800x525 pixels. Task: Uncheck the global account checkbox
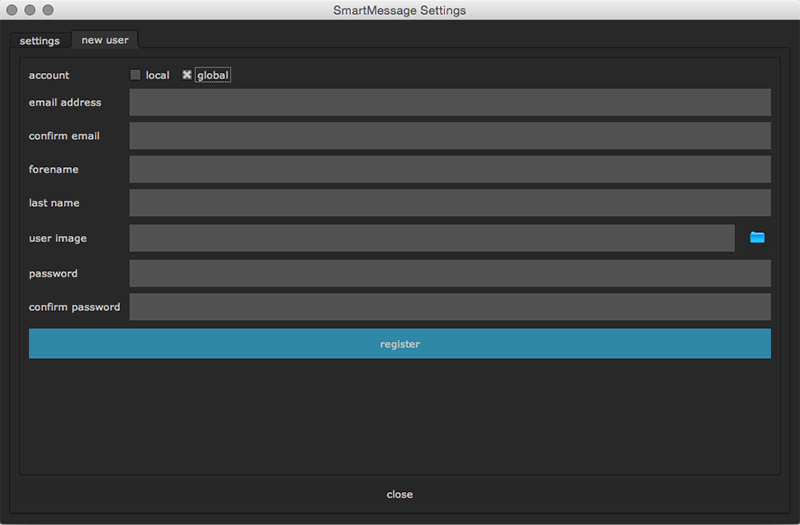(187, 75)
